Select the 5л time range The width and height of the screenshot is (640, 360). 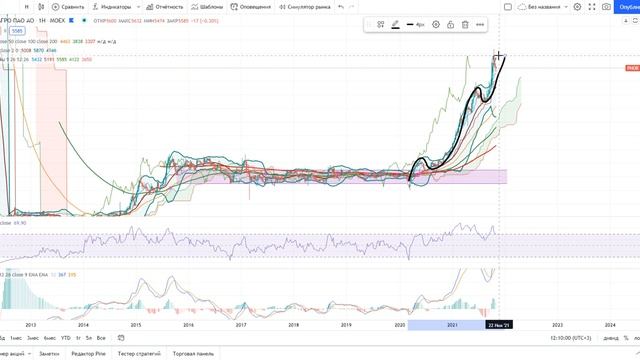coord(89,338)
